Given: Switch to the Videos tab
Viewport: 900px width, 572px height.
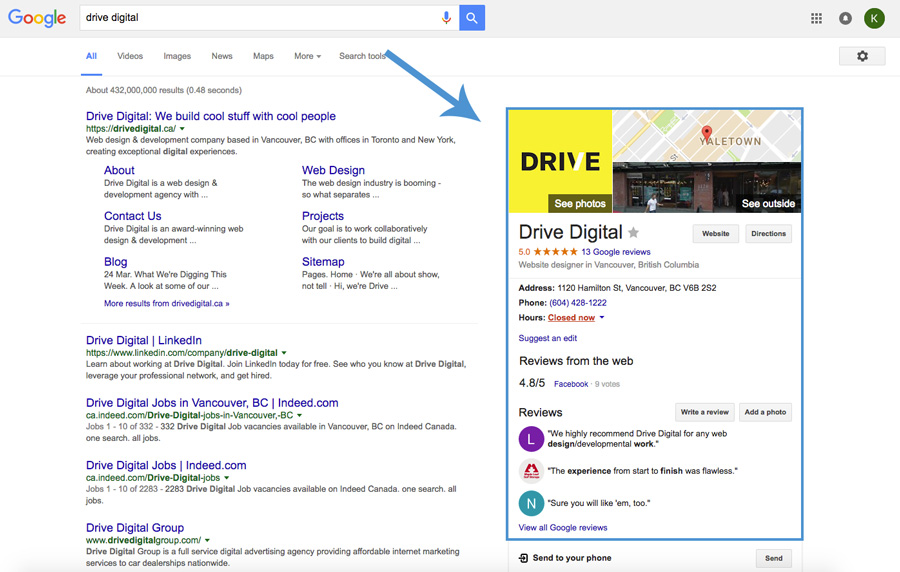Looking at the screenshot, I should (x=130, y=56).
